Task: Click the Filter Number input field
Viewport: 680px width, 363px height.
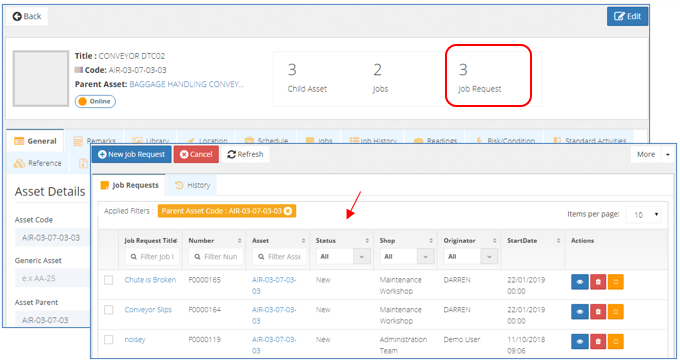Action: point(216,257)
